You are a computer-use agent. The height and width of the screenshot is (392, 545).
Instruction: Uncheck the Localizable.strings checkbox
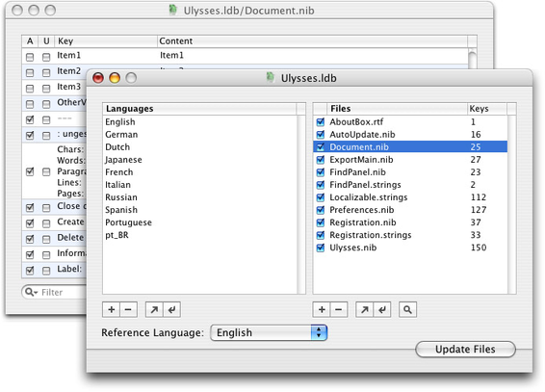321,197
